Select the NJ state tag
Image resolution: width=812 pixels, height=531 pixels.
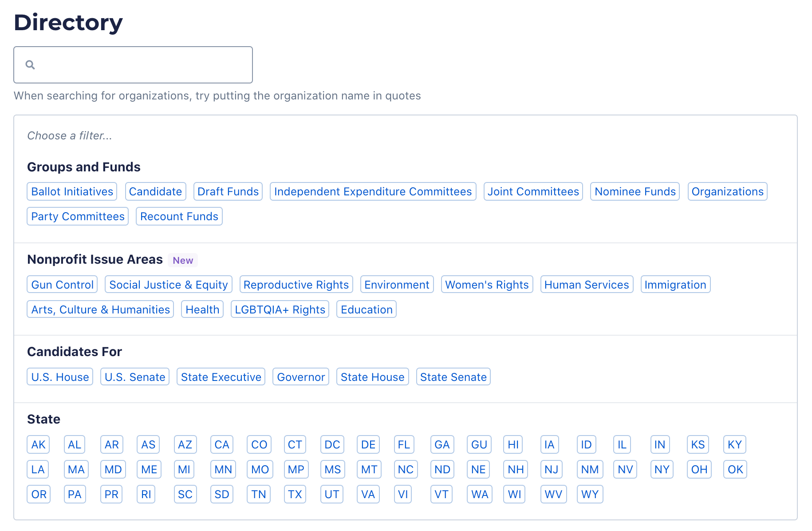point(552,469)
